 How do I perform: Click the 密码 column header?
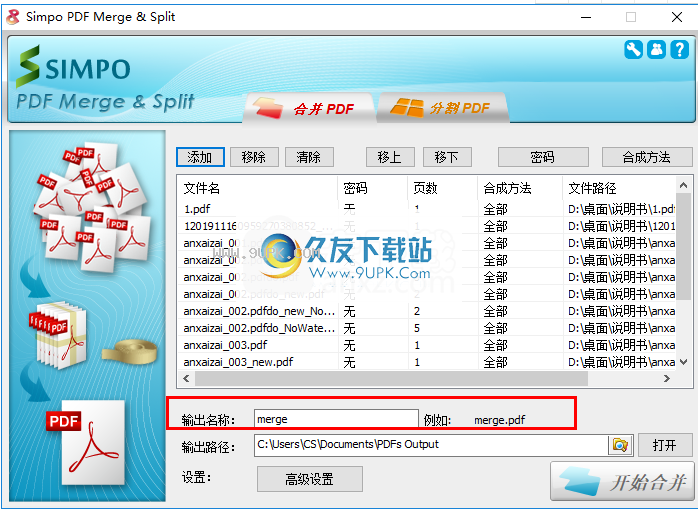tap(373, 188)
